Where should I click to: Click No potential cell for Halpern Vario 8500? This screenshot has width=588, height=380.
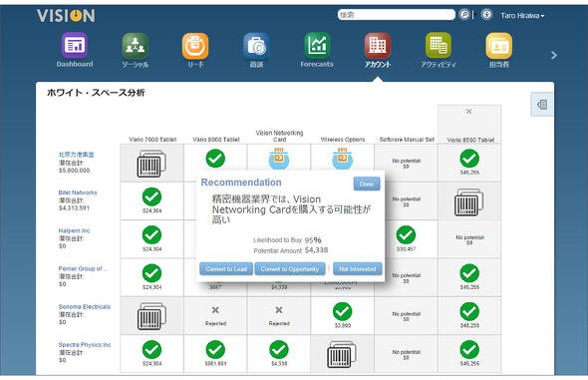pyautogui.click(x=469, y=239)
